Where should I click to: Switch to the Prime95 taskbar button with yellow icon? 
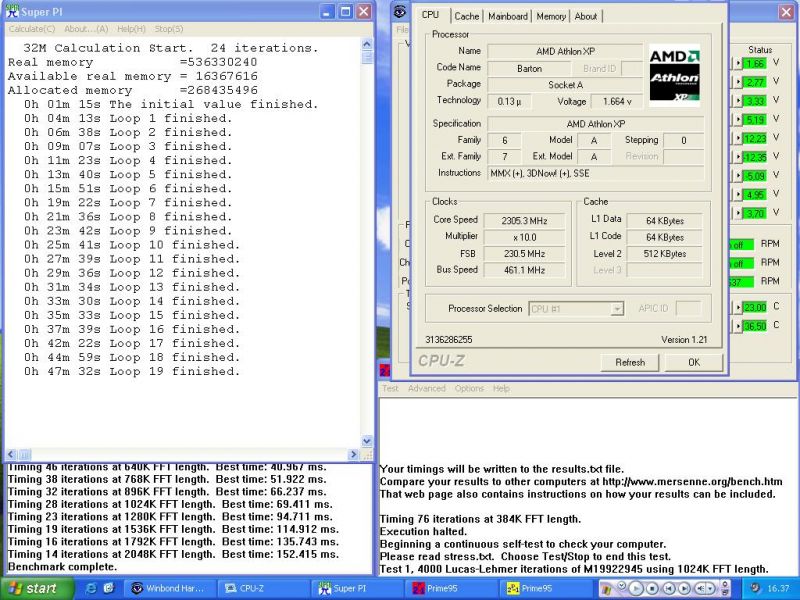(x=547, y=588)
